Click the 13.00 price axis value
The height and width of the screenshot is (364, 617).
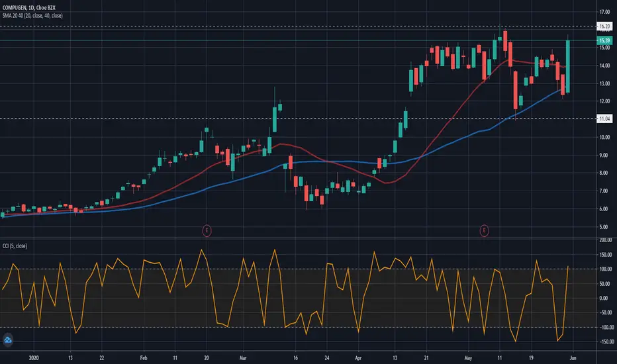click(604, 84)
